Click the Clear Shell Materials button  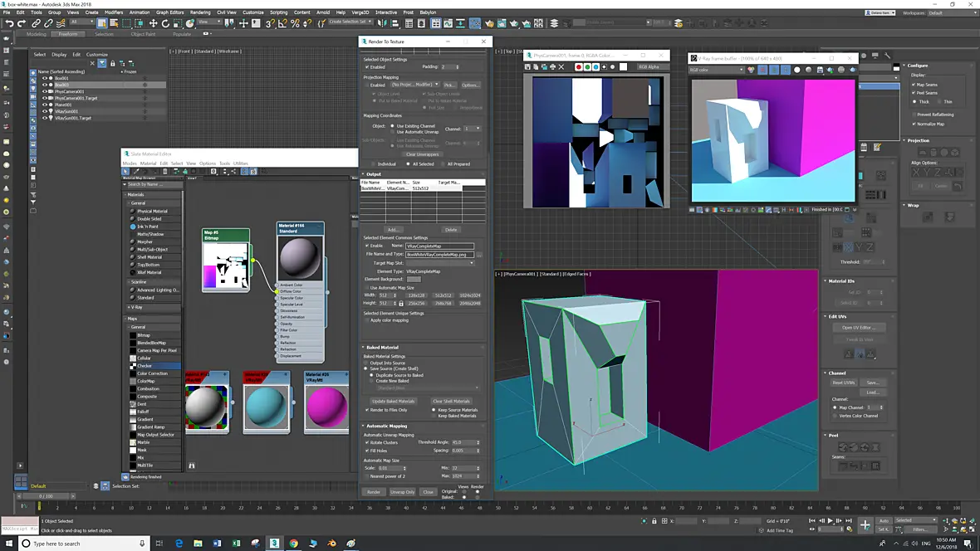tap(451, 402)
